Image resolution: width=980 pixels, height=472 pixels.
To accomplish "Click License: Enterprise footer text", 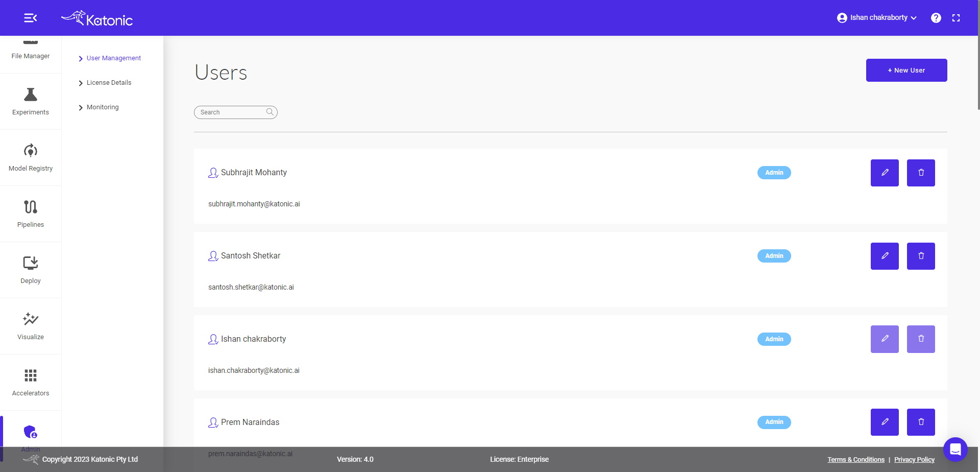I will coord(519,459).
